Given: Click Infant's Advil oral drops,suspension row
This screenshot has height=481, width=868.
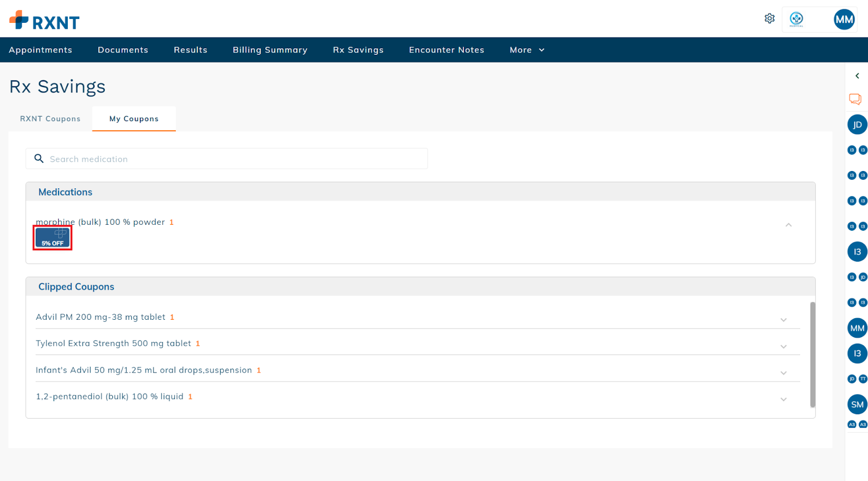Looking at the screenshot, I should pyautogui.click(x=418, y=370).
